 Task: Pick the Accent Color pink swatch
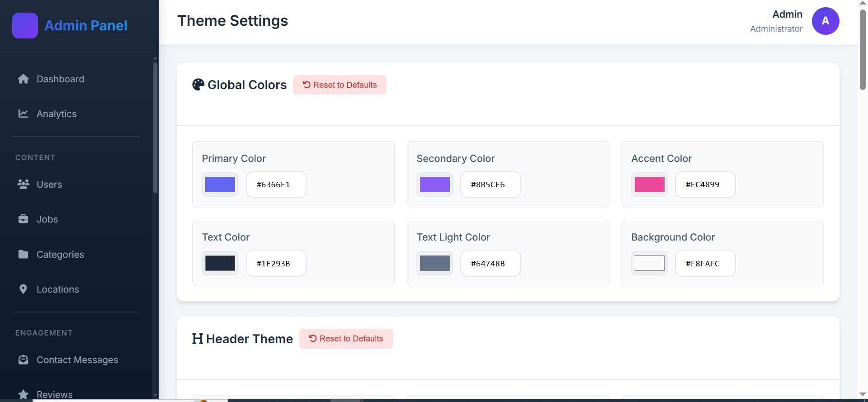(x=650, y=184)
